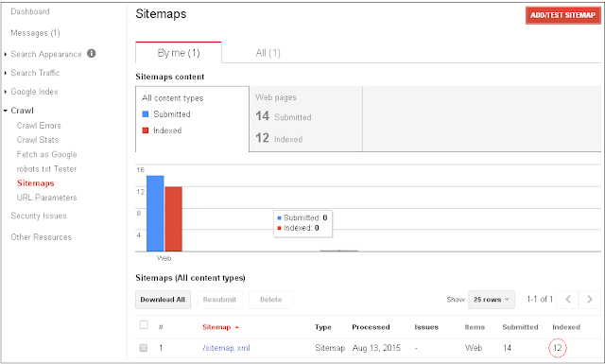Collapse the Crawl section
This screenshot has height=364, width=605.
point(6,111)
